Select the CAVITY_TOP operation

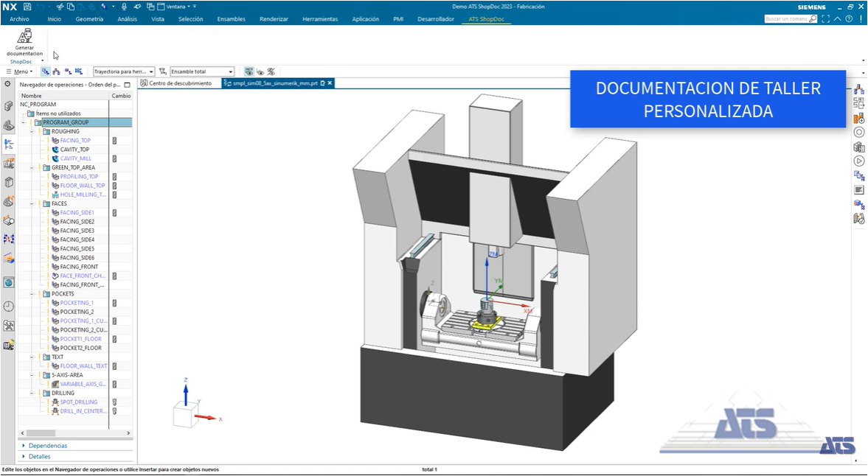[74, 150]
